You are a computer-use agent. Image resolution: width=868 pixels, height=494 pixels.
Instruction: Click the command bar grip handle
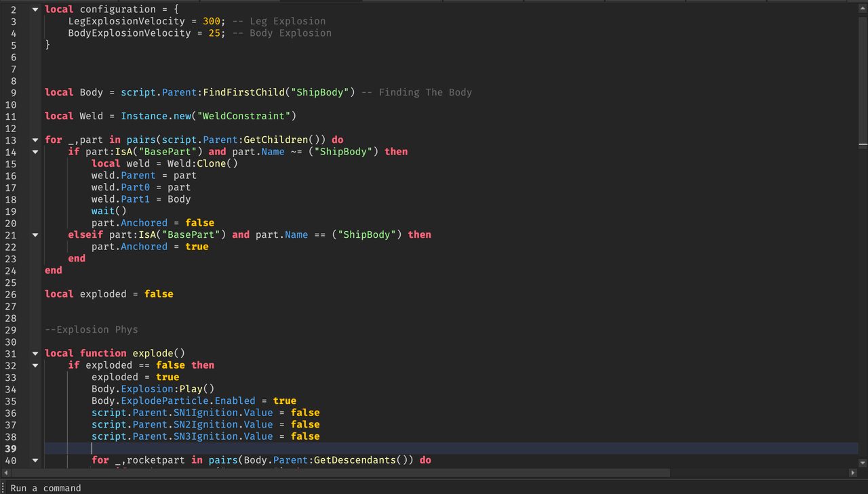(3, 488)
